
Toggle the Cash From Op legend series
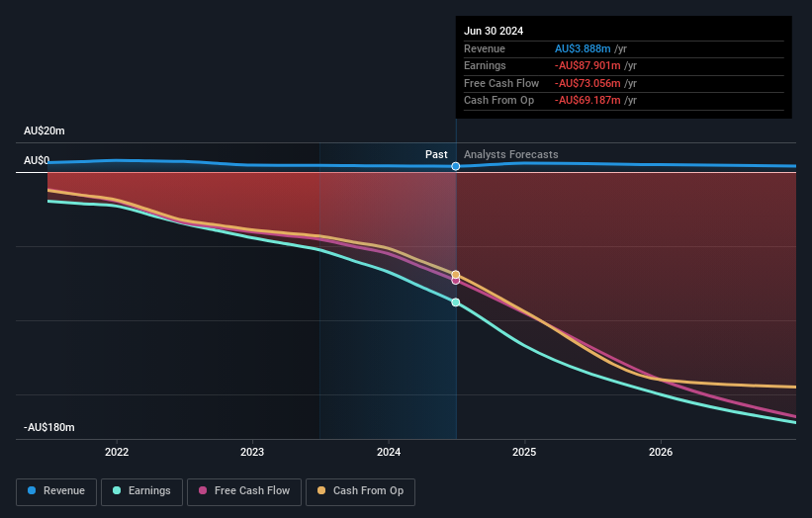[360, 491]
